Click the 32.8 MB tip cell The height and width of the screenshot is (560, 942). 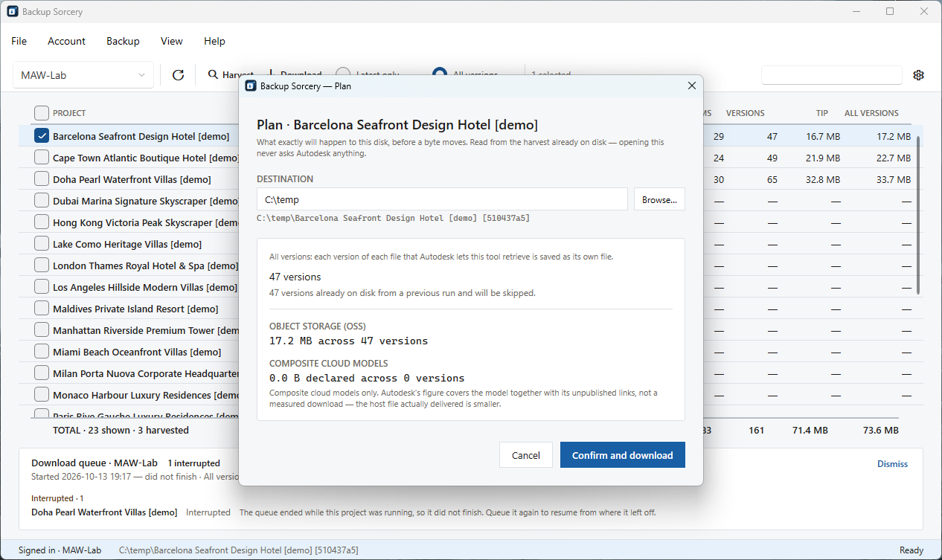[823, 180]
